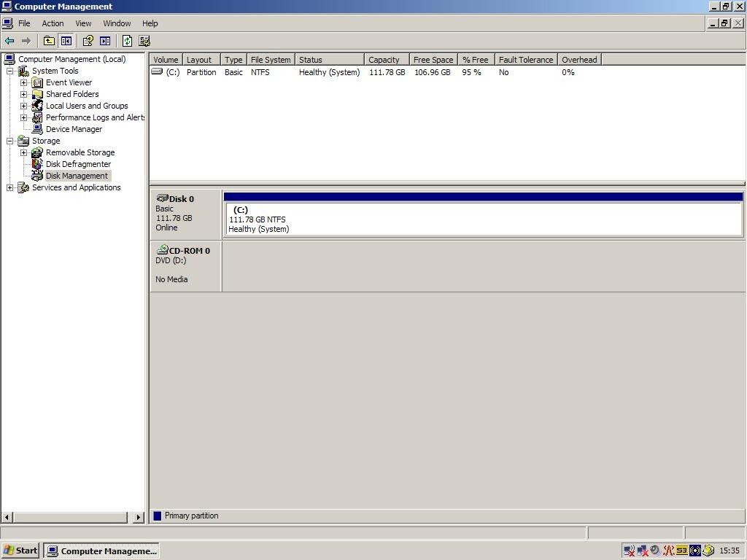Sort by the Capacity column header
The width and height of the screenshot is (747, 560).
[x=387, y=60]
